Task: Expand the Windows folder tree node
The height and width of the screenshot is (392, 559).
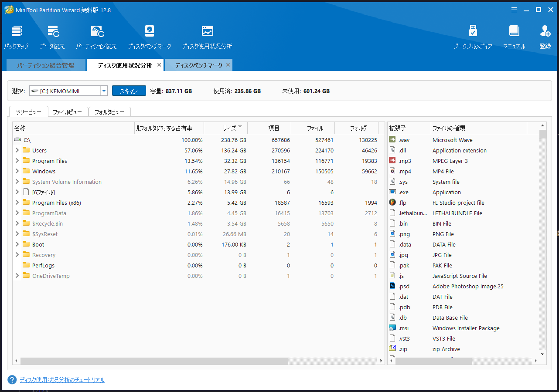Action: tap(17, 171)
